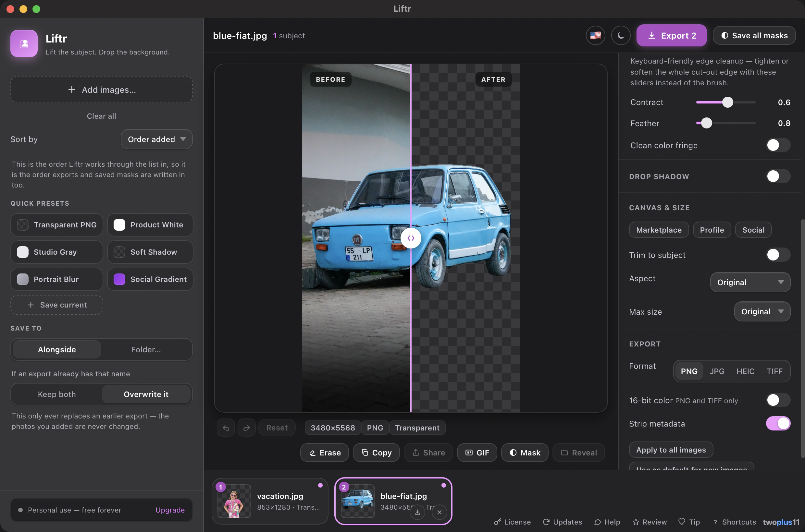Toggle Trim to subject switch
The image size is (805, 532).
coord(778,255)
